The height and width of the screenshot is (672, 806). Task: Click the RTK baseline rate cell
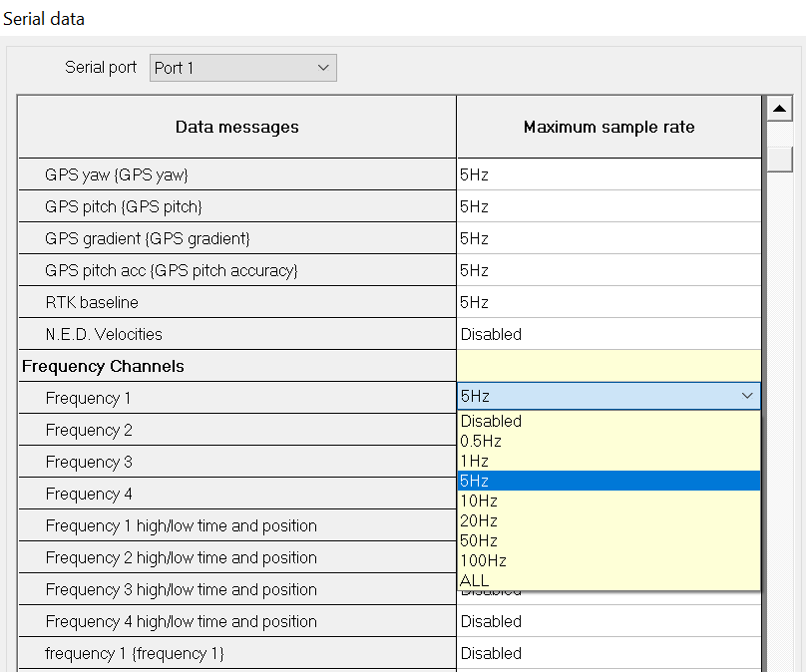coord(608,302)
